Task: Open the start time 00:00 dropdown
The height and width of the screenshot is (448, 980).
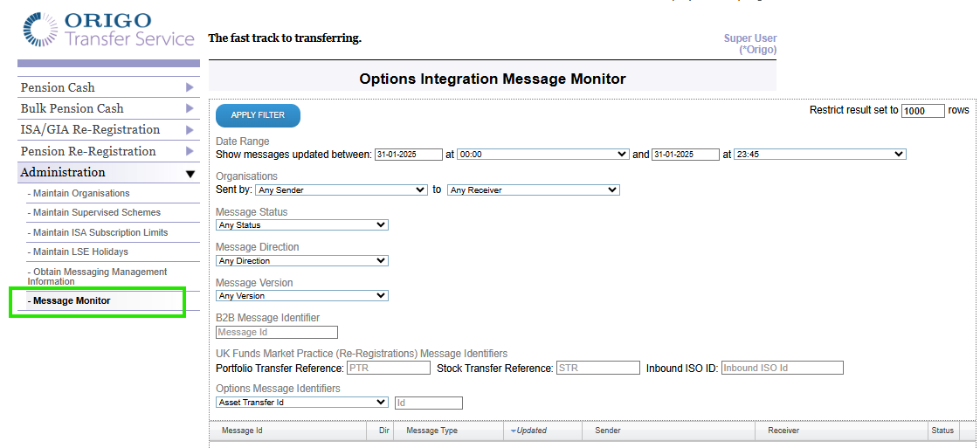Action: click(543, 155)
